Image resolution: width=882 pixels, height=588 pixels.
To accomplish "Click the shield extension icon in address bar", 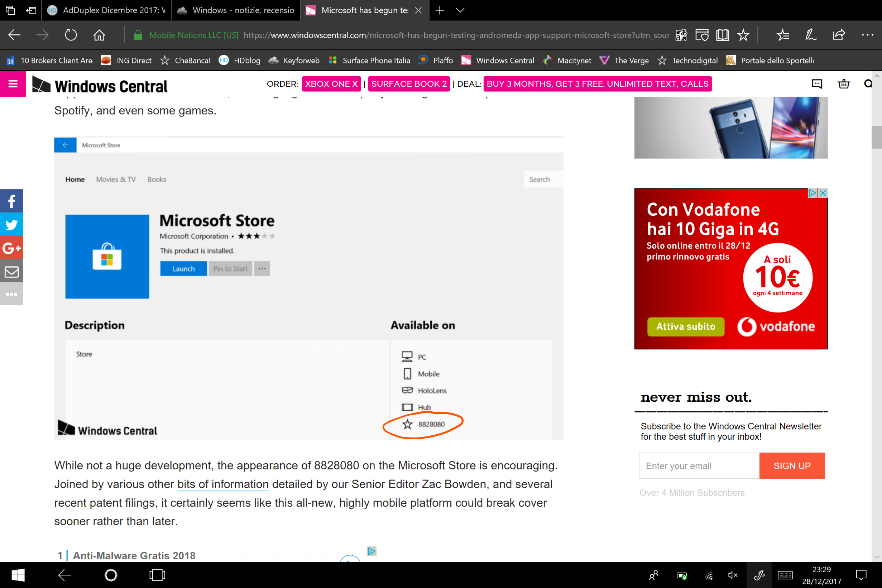I will (x=702, y=35).
